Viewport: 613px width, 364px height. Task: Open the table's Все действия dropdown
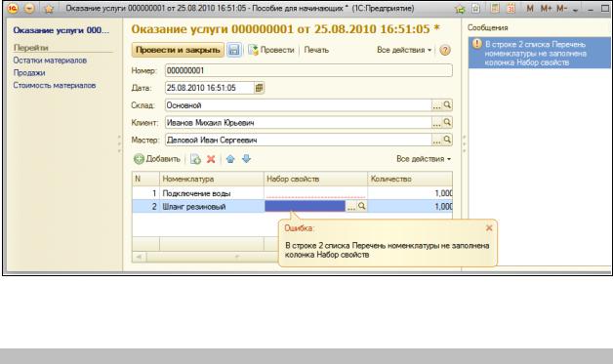click(x=424, y=159)
